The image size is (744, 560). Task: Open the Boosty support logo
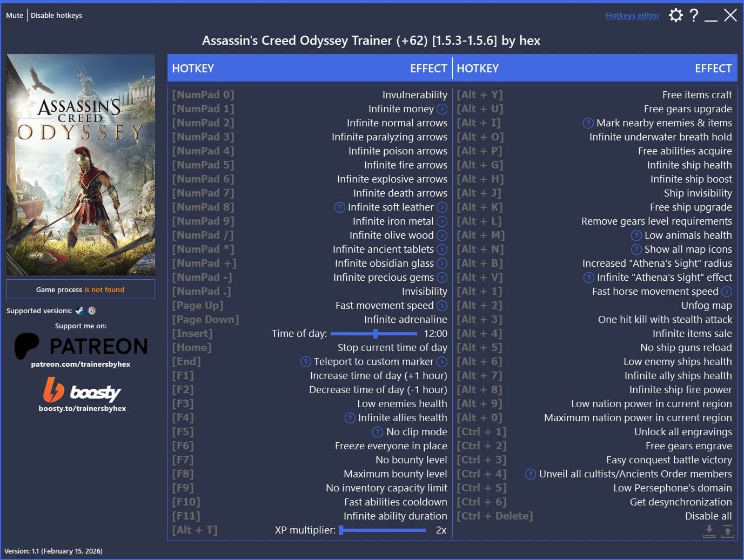82,390
